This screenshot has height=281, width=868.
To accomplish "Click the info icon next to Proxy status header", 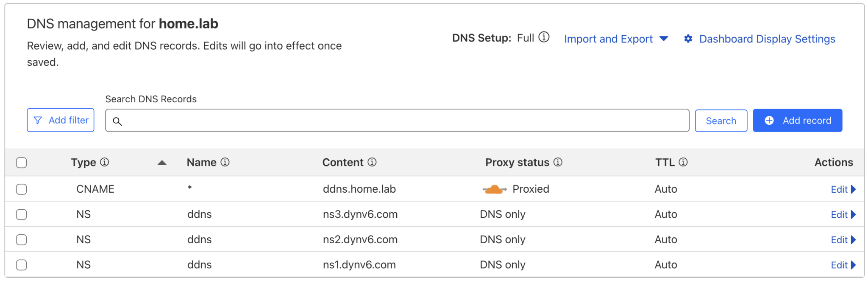I will pos(559,162).
